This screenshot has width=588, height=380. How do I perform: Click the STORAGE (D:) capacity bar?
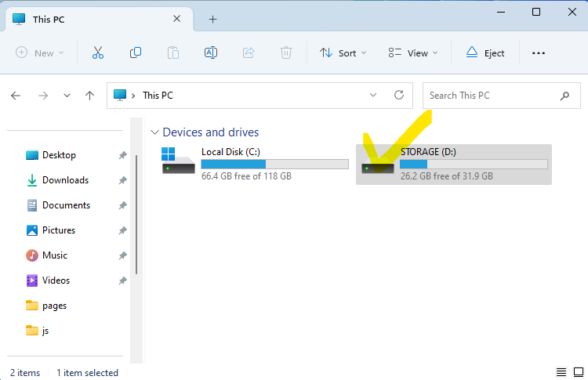473,164
